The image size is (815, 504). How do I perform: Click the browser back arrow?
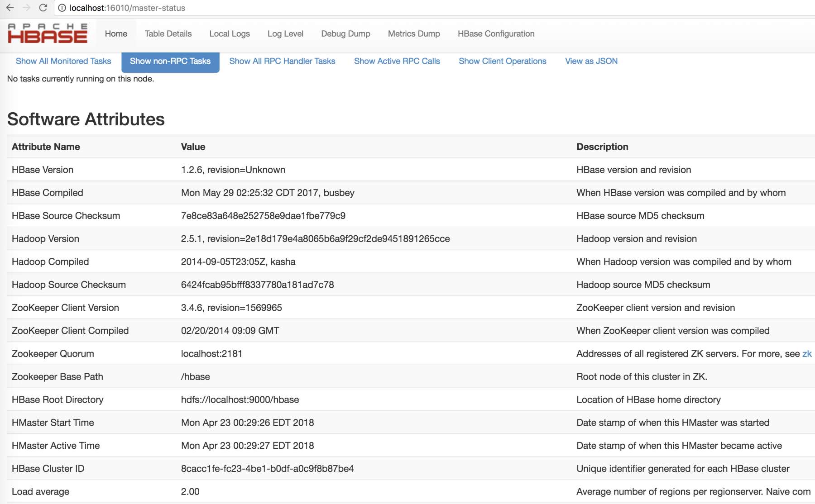[x=10, y=8]
